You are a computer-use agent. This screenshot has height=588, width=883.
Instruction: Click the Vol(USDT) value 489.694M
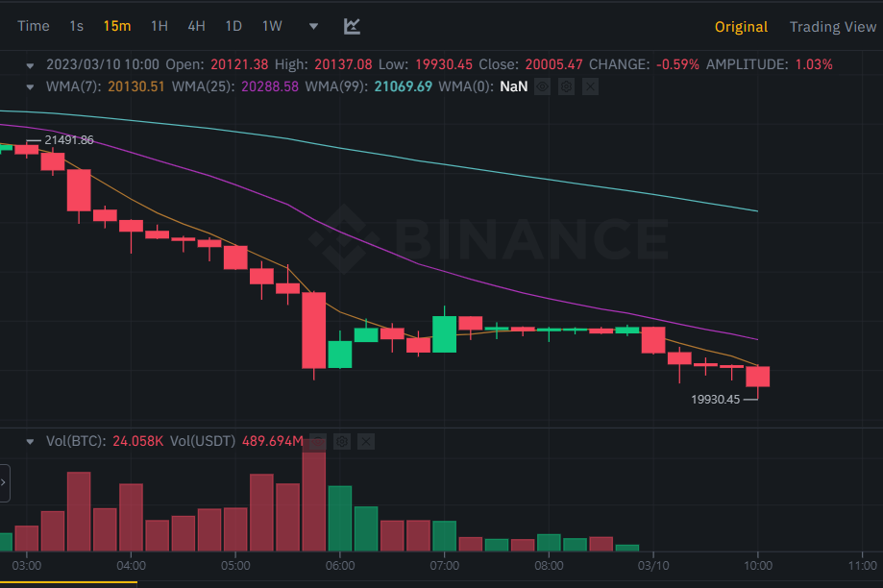pyautogui.click(x=273, y=441)
